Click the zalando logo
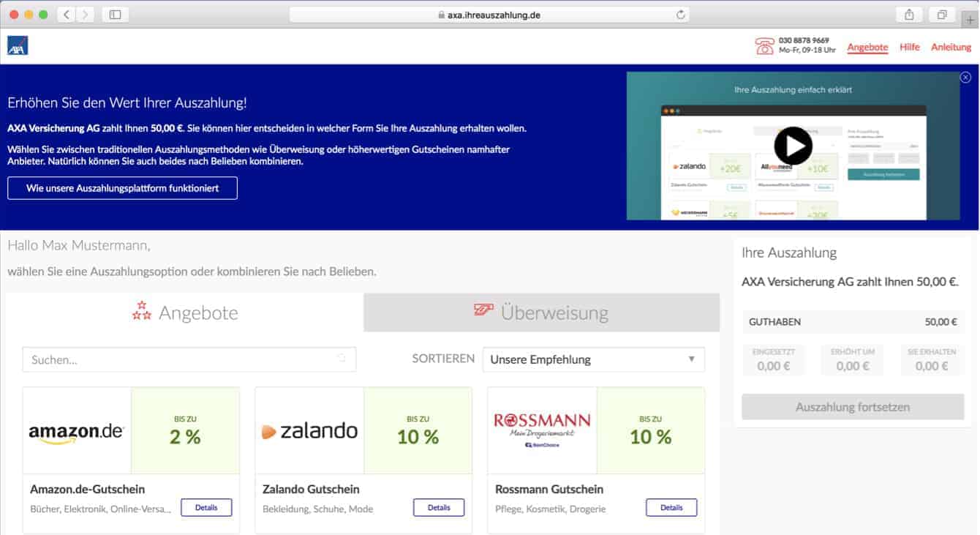Viewport: 980px width, 535px height. click(309, 431)
